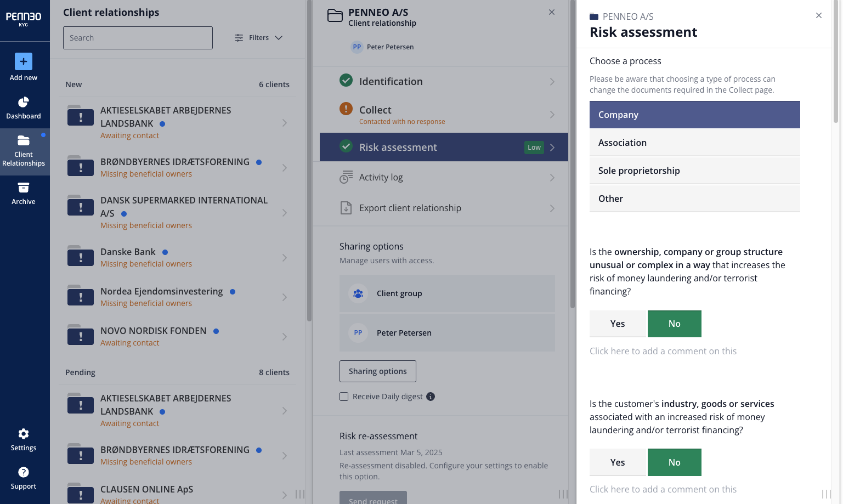
Task: Click the Low risk badge
Action: pos(534,147)
